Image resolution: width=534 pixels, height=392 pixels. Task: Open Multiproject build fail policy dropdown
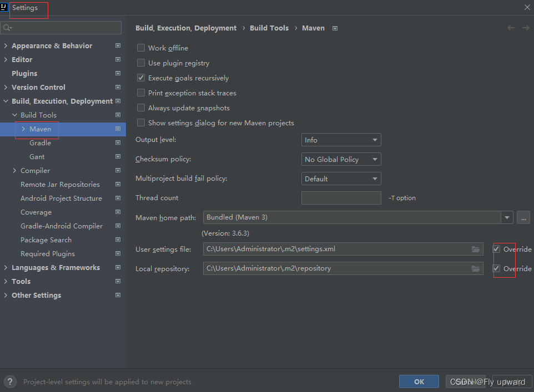(x=341, y=179)
